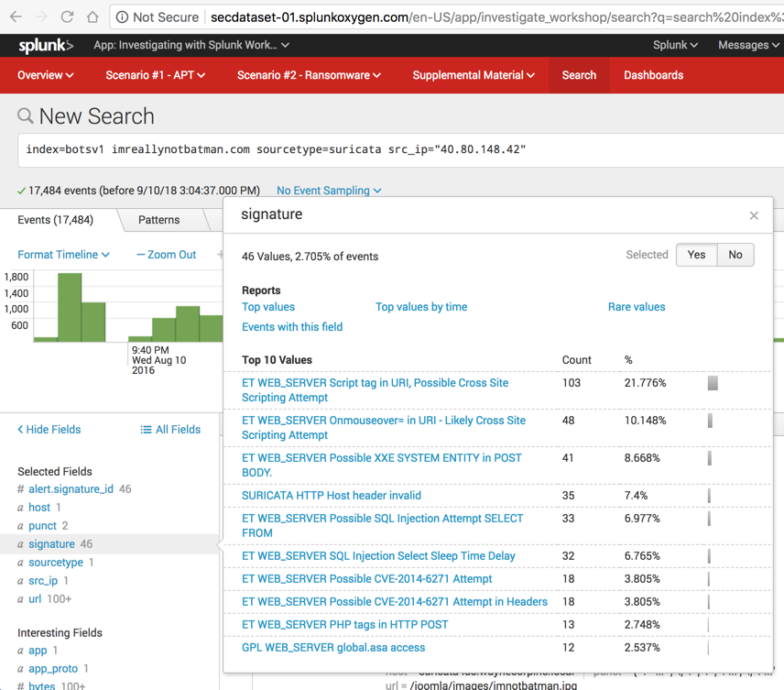Click host selected field

39,508
